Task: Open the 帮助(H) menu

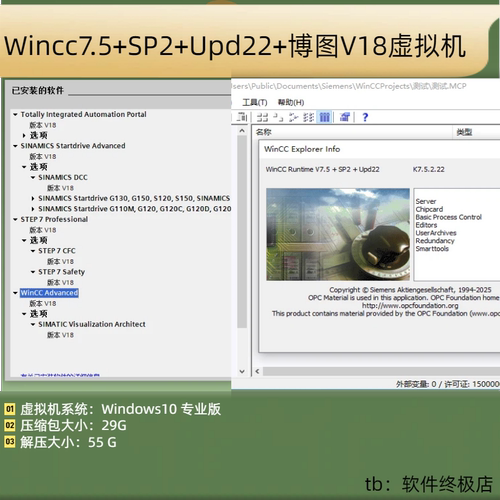Action: click(x=291, y=102)
